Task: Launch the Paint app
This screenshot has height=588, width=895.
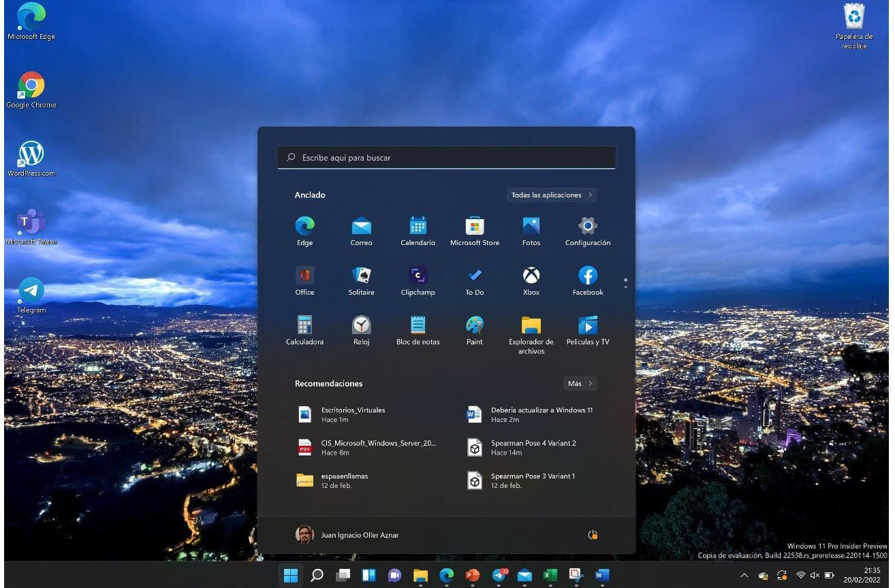Action: [475, 330]
